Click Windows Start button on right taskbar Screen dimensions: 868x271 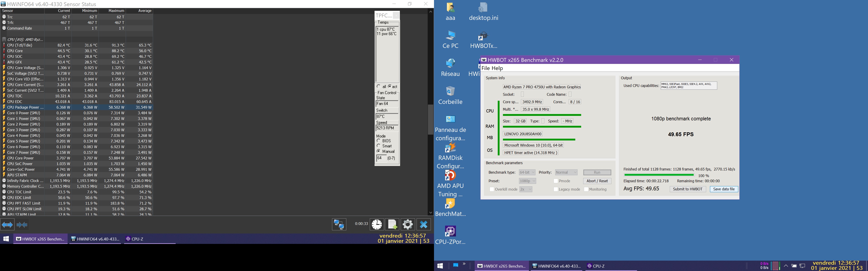(440, 266)
